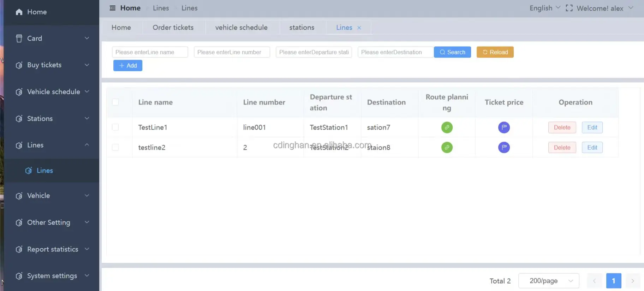Viewport: 644px width, 291px height.
Task: Check the testline2 row checkbox
Action: point(115,148)
